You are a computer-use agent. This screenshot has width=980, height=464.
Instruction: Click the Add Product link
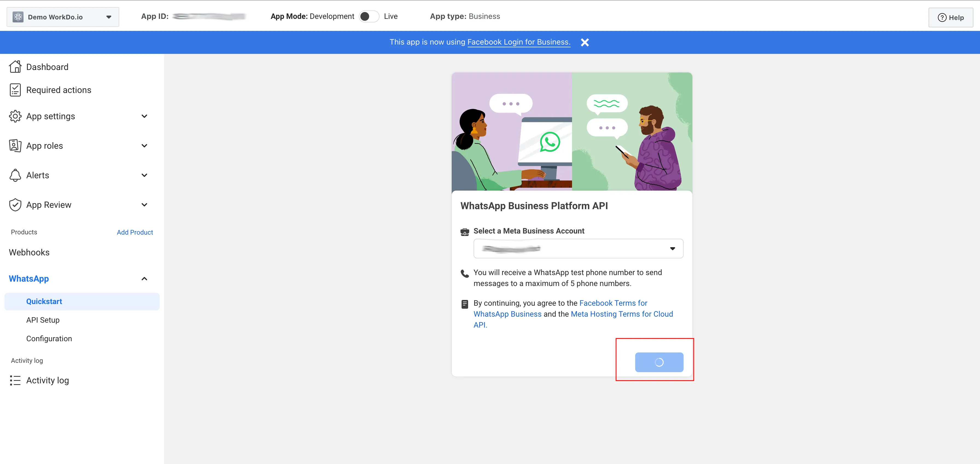135,232
